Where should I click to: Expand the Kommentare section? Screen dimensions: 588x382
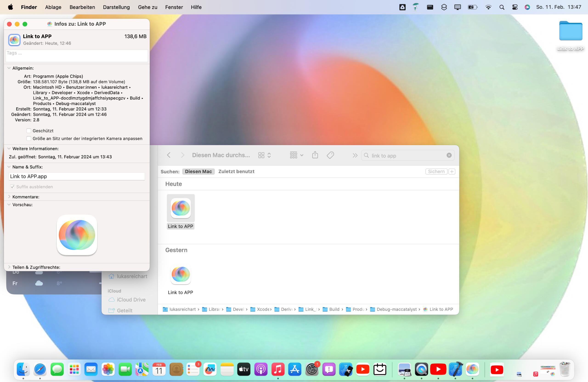pos(9,197)
